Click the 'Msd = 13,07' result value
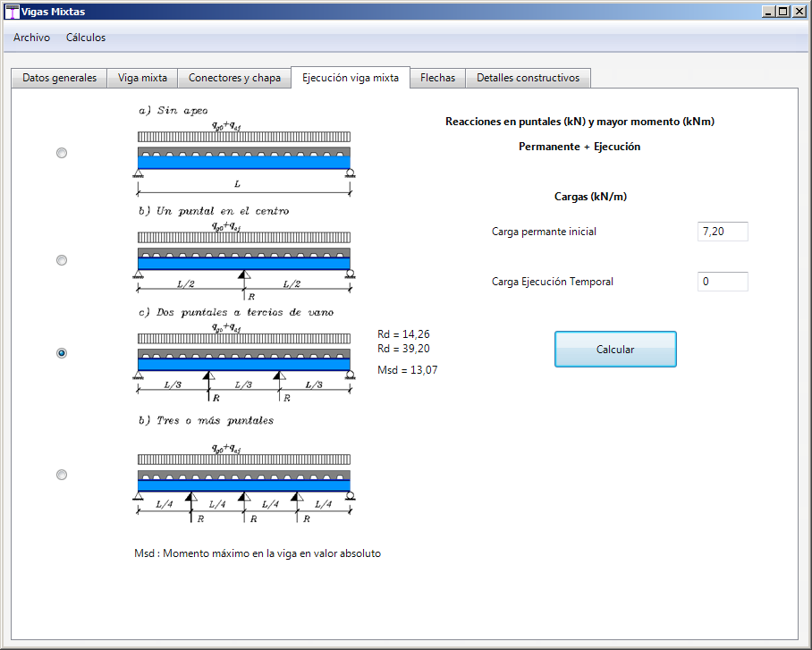The width and height of the screenshot is (812, 650). tap(408, 370)
